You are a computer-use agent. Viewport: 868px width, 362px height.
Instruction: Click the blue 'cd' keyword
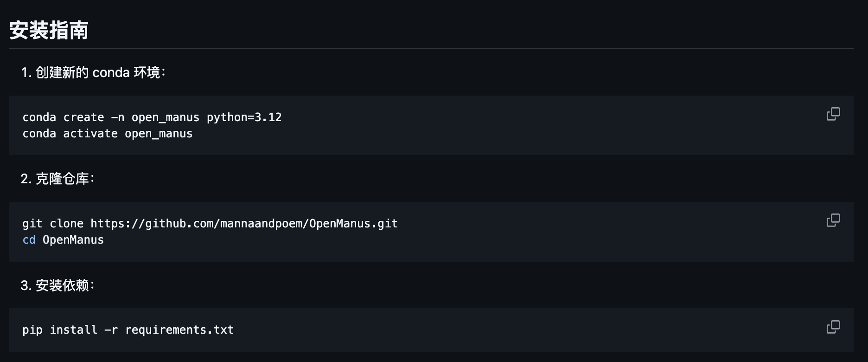click(29, 240)
